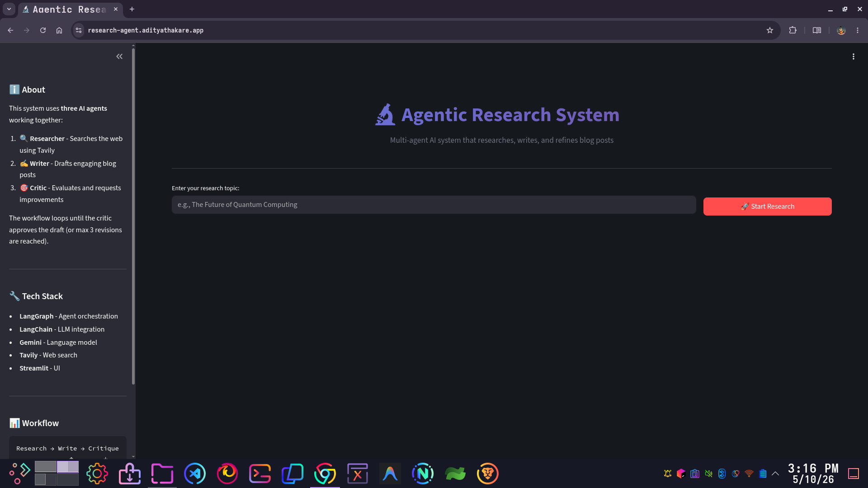Open the terminal app in the taskbar
868x488 pixels.
click(x=260, y=474)
